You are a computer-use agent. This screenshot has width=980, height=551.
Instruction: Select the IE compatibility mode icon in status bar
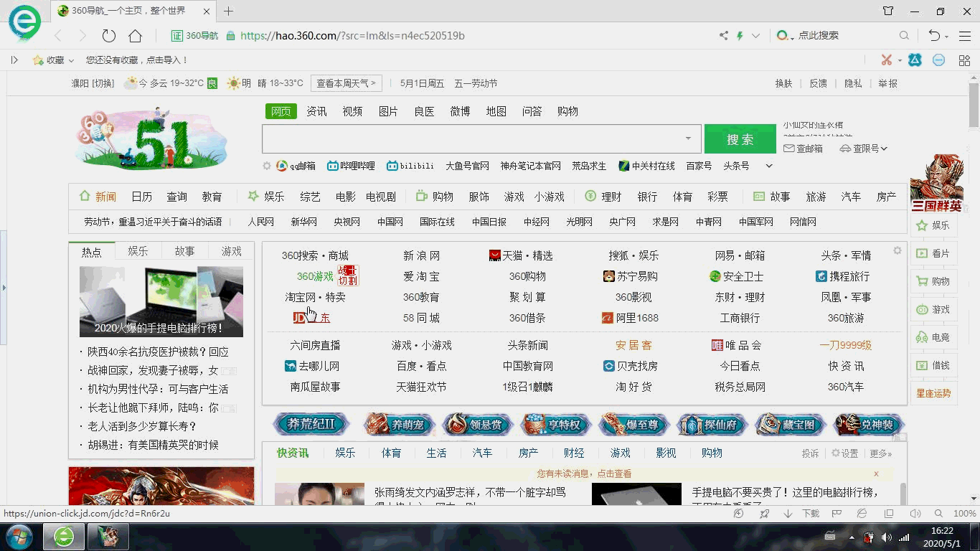point(861,514)
